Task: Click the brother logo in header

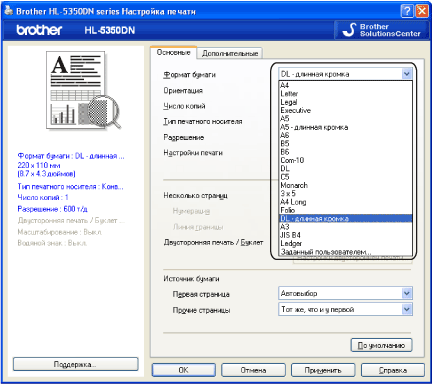Action: tap(39, 30)
